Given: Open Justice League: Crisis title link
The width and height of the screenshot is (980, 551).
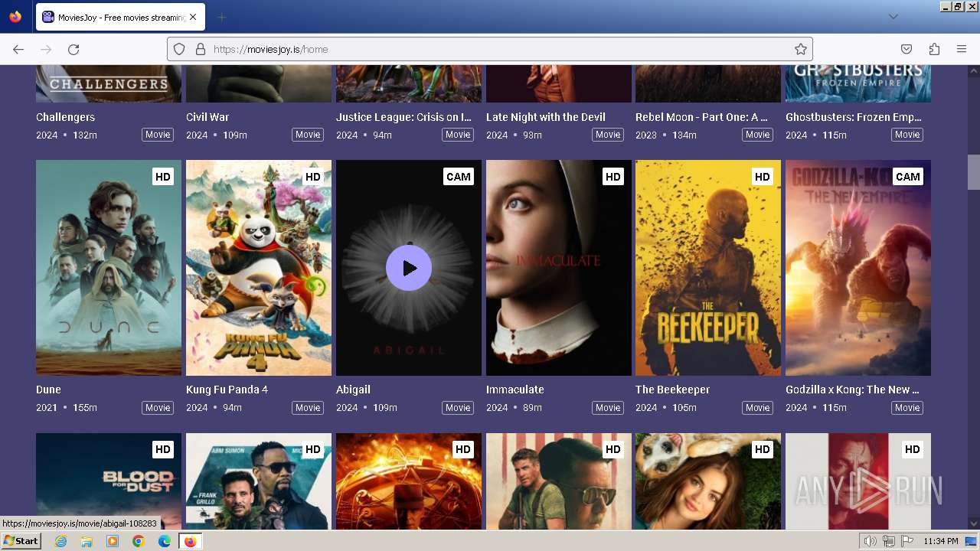Looking at the screenshot, I should 403,117.
